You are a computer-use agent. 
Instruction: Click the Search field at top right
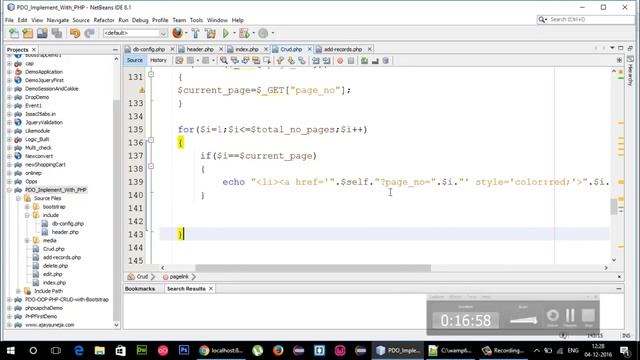click(x=586, y=19)
